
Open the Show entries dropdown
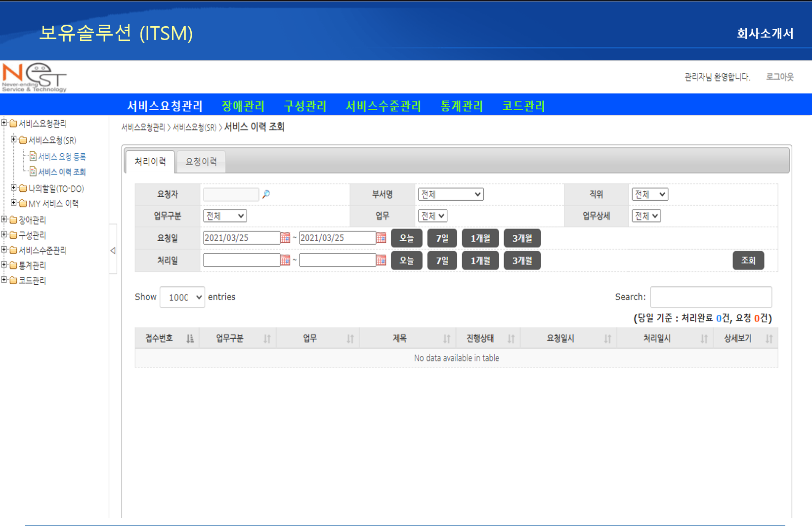pos(182,297)
